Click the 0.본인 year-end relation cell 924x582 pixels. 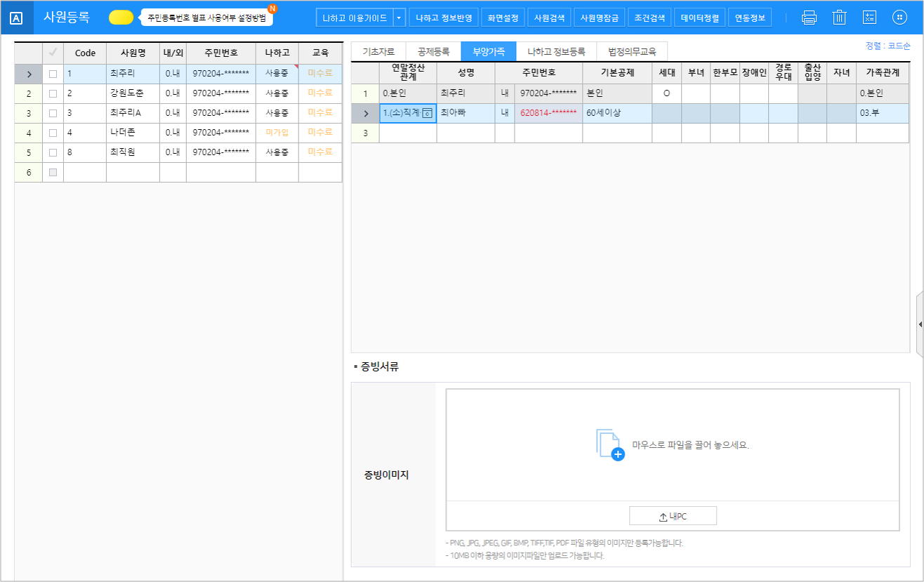coord(408,93)
